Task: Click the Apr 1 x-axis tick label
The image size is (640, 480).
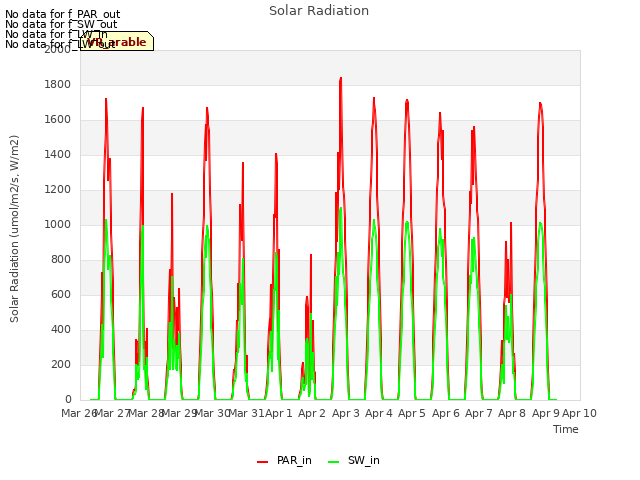Action: (x=279, y=413)
